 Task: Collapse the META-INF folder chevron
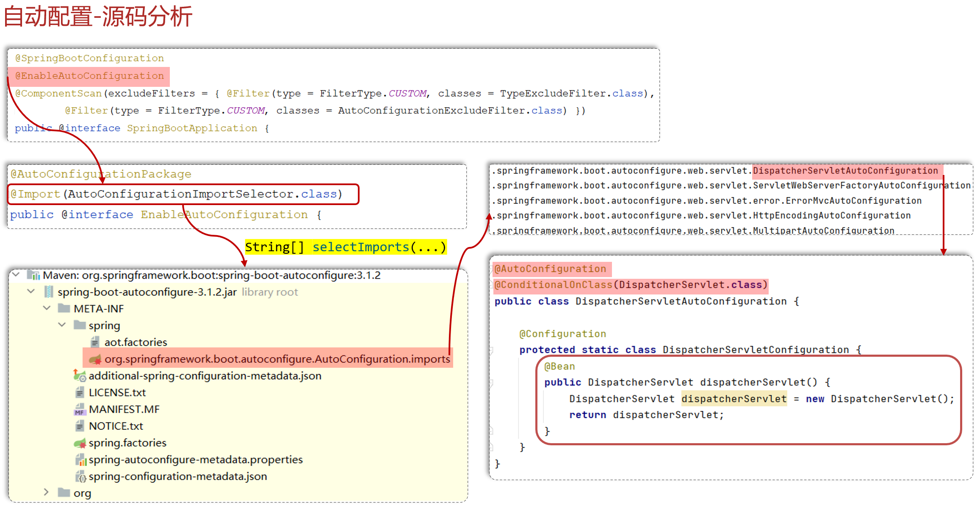pyautogui.click(x=47, y=308)
